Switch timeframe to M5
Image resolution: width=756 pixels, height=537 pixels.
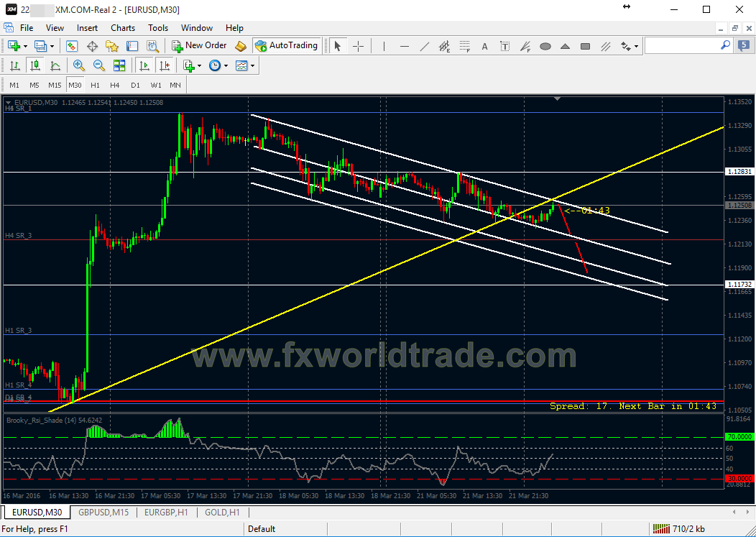click(x=34, y=85)
